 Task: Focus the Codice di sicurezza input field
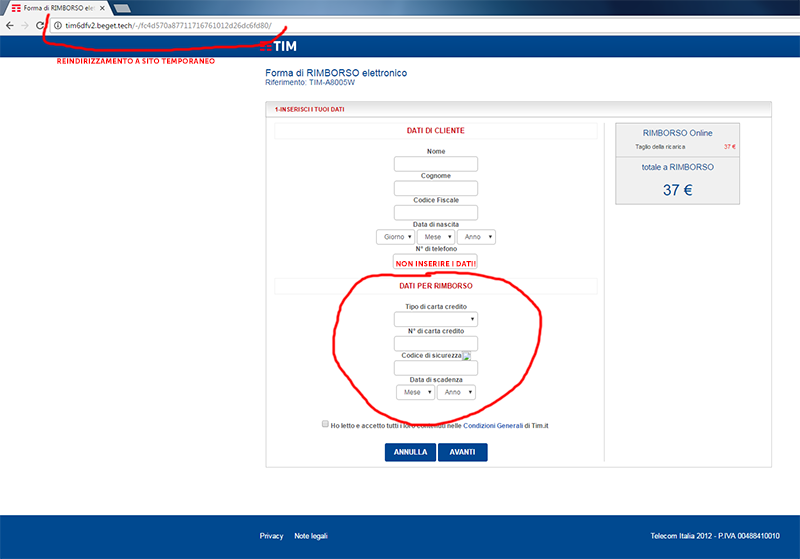coord(436,368)
